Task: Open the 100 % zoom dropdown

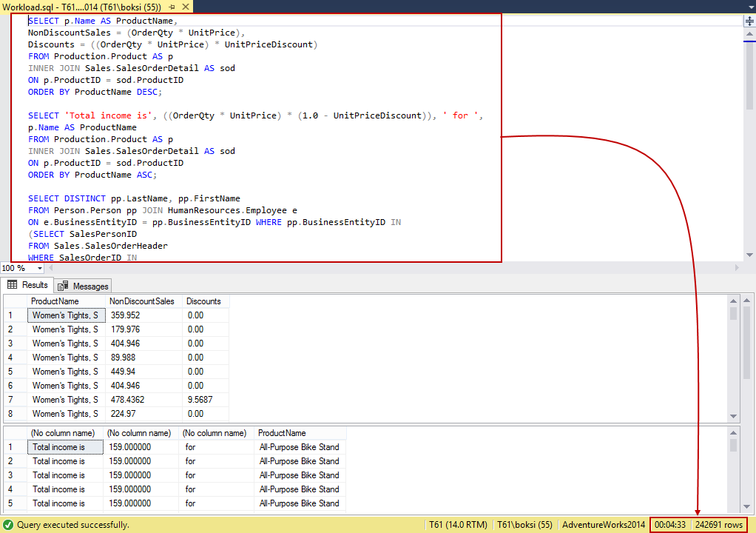Action: (39, 268)
